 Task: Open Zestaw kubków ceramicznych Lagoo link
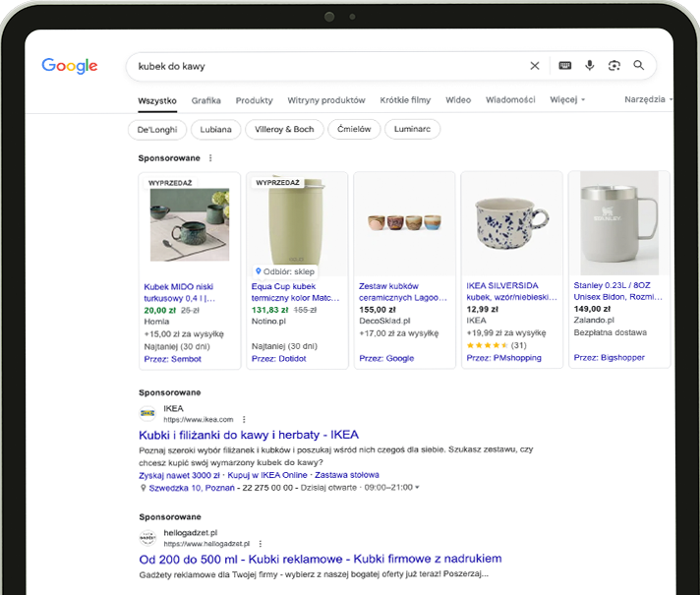tap(403, 292)
